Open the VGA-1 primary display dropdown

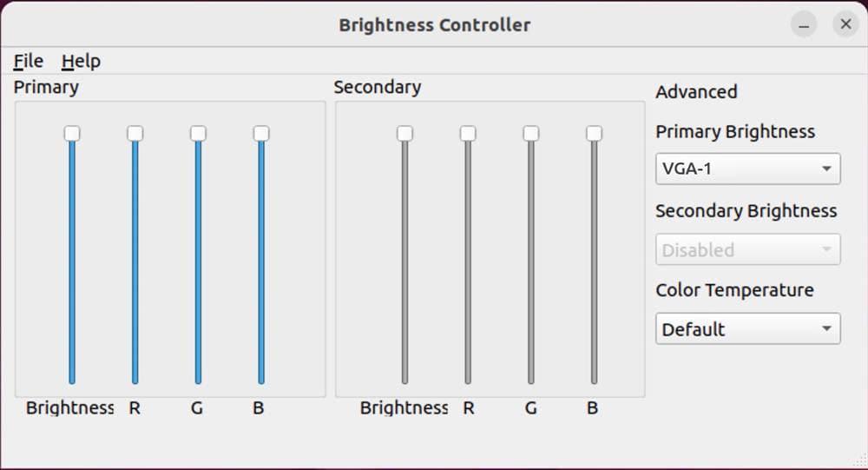747,169
